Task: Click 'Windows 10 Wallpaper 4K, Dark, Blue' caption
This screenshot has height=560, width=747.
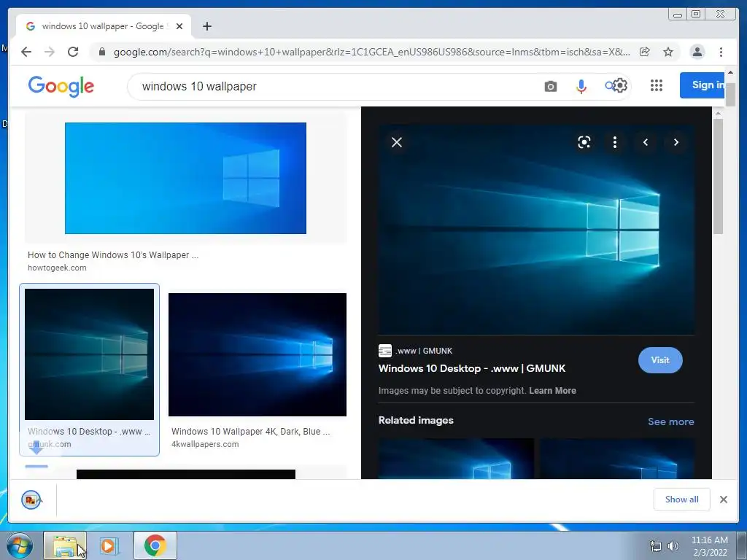Action: click(x=251, y=432)
